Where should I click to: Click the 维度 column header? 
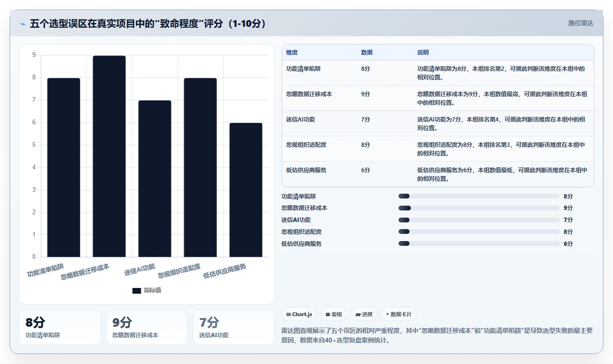[292, 52]
